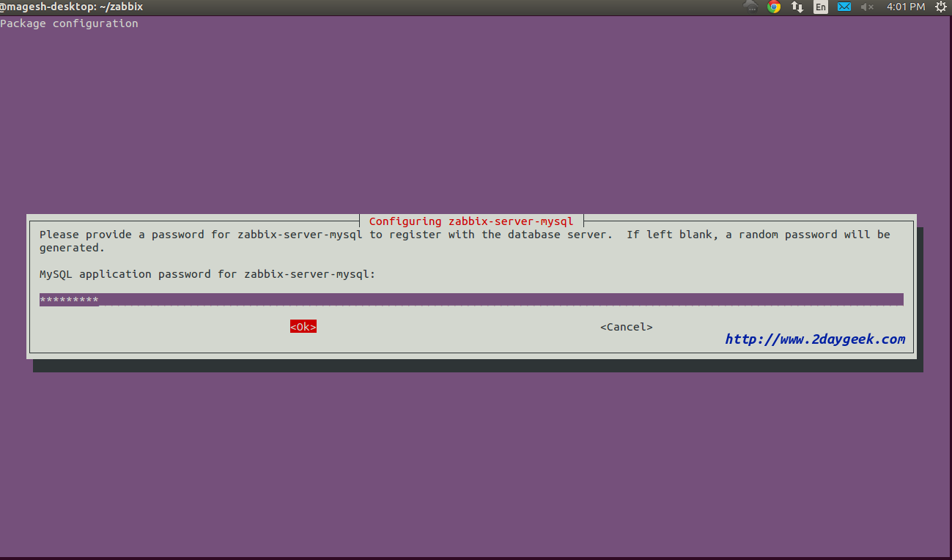Image resolution: width=952 pixels, height=560 pixels.
Task: Click the Ok button in the dialog
Action: [x=303, y=327]
